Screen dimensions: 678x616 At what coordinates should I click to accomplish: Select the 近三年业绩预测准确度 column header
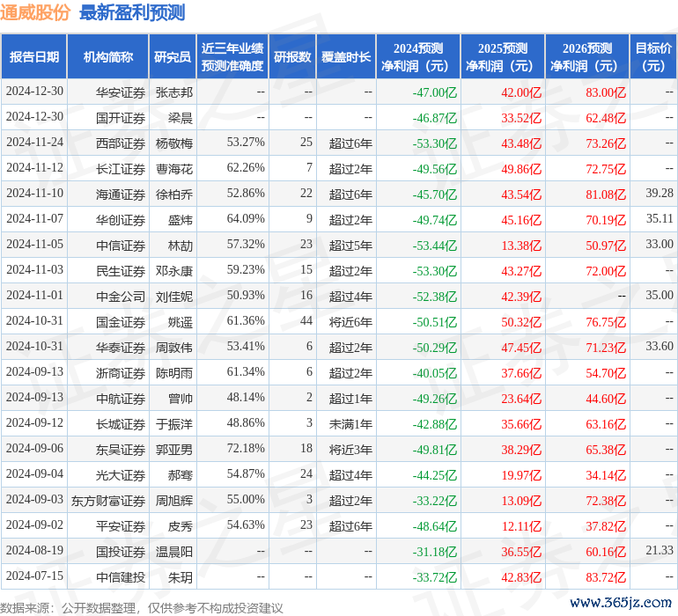232,56
